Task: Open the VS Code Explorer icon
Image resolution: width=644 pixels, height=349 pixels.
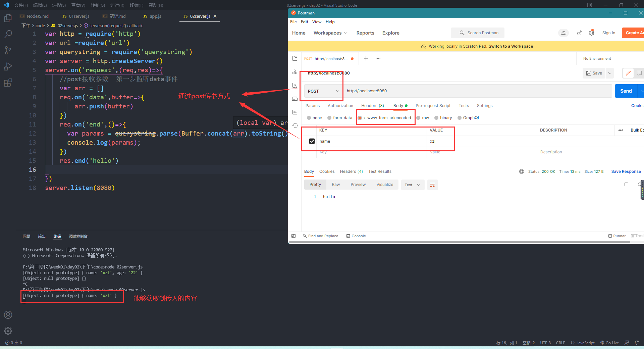Action: pos(8,18)
